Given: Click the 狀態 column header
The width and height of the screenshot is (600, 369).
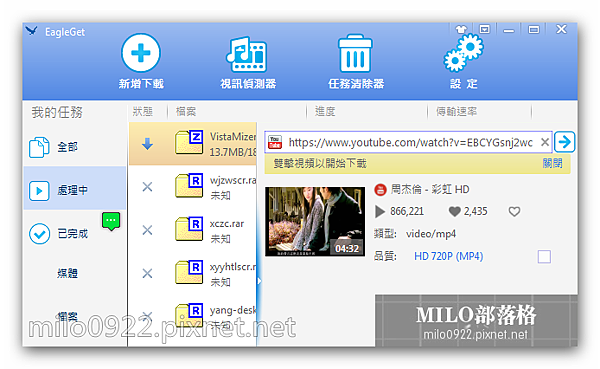Looking at the screenshot, I should click(x=143, y=111).
